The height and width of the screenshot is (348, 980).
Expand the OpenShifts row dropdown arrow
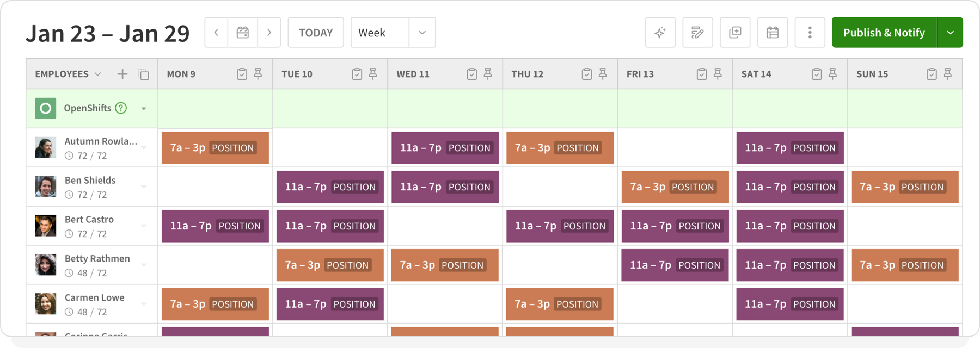144,108
